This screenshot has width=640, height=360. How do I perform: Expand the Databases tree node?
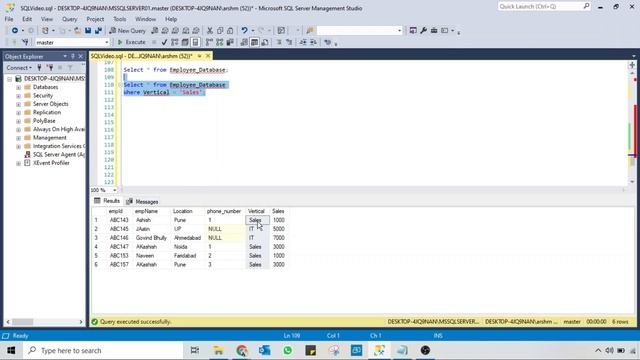(18, 87)
